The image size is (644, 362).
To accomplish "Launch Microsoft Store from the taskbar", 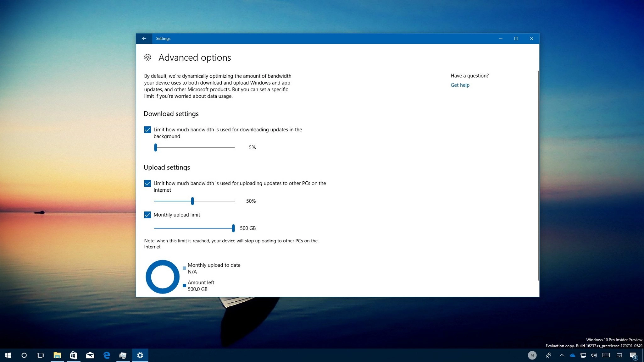I will [74, 355].
